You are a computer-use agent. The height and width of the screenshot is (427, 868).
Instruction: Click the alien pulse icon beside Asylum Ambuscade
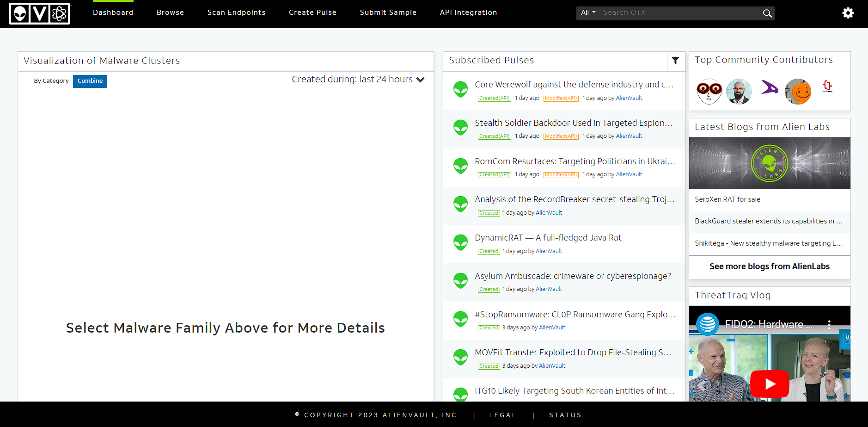tap(460, 281)
